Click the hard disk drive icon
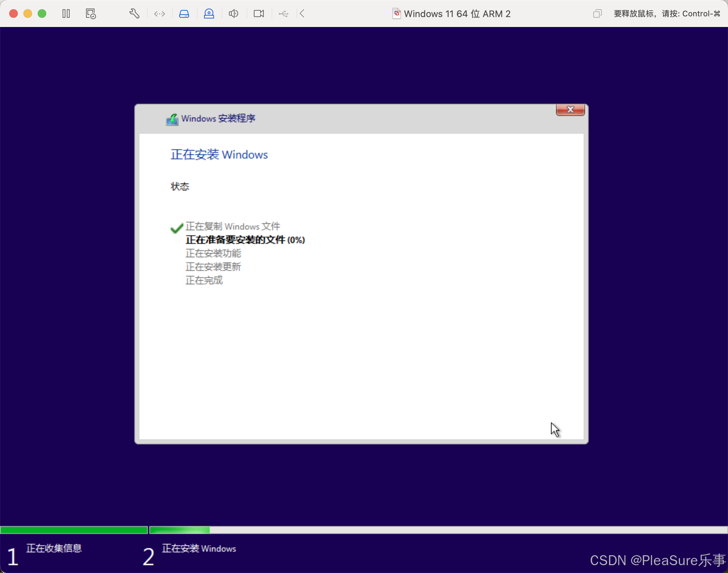This screenshot has height=573, width=728. [x=184, y=14]
